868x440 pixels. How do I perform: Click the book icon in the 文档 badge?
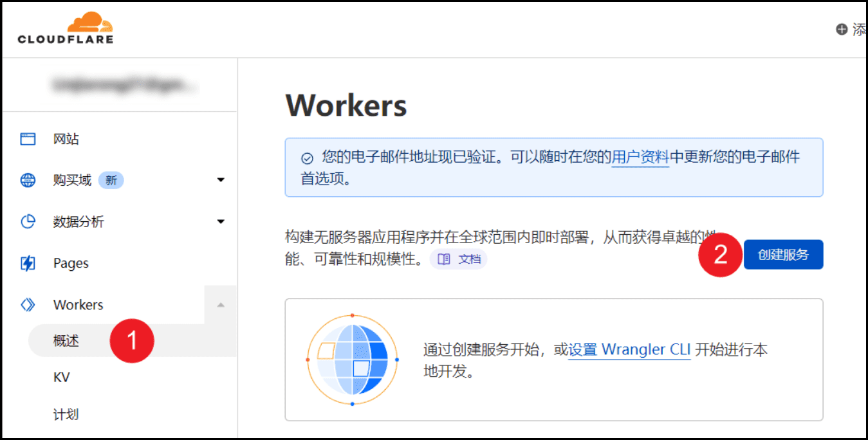pos(443,259)
